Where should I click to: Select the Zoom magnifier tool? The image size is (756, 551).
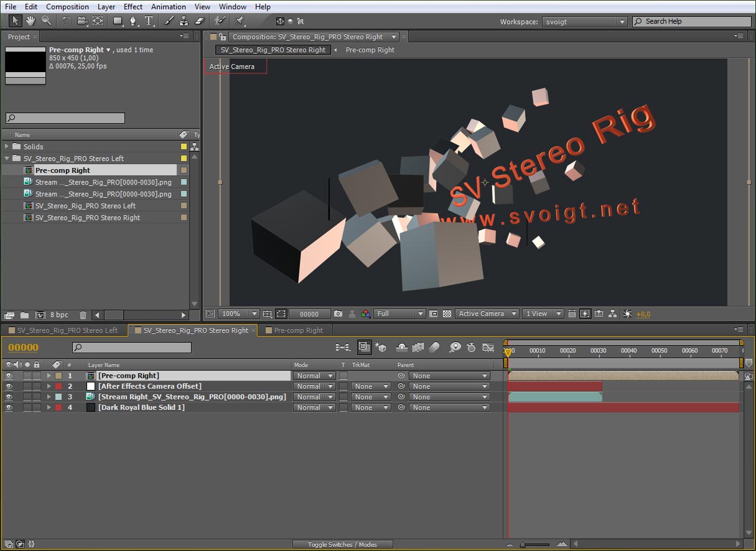[46, 21]
